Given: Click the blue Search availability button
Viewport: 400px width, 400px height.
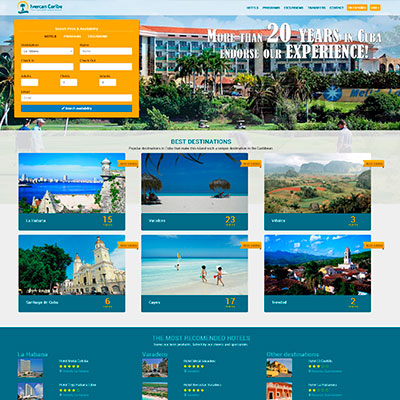Looking at the screenshot, I should tap(77, 108).
